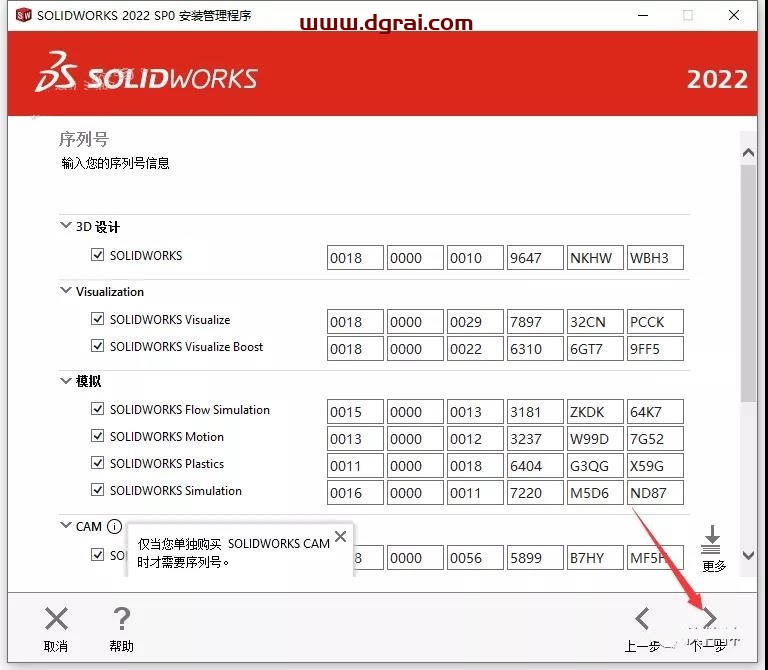The image size is (768, 670).
Task: Click Visualize serial field 7897
Action: click(535, 322)
